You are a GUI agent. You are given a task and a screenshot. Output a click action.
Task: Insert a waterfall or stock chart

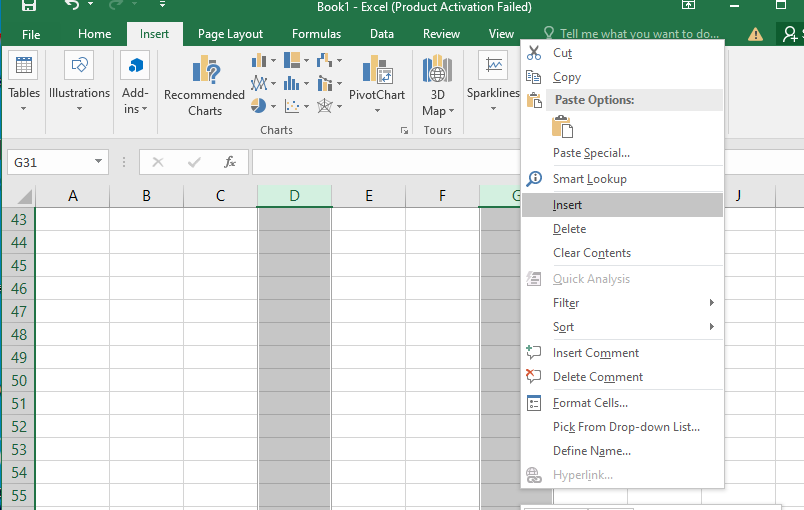[324, 60]
